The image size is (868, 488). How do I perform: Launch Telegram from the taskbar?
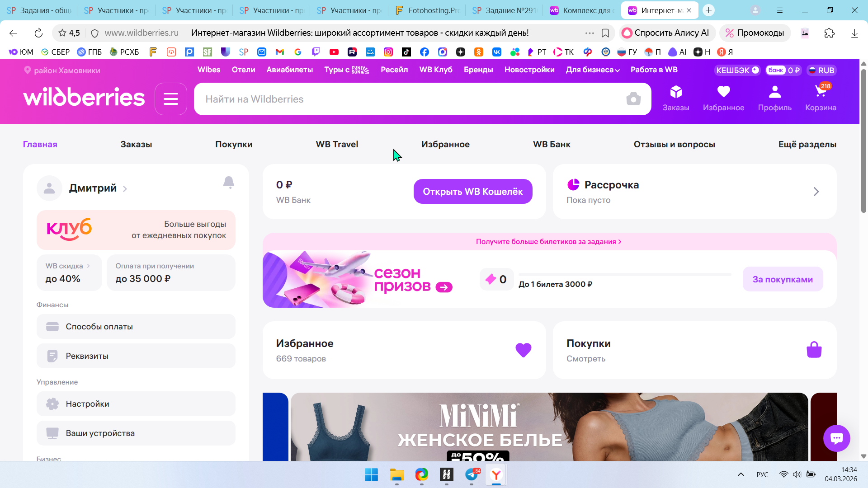click(x=472, y=474)
